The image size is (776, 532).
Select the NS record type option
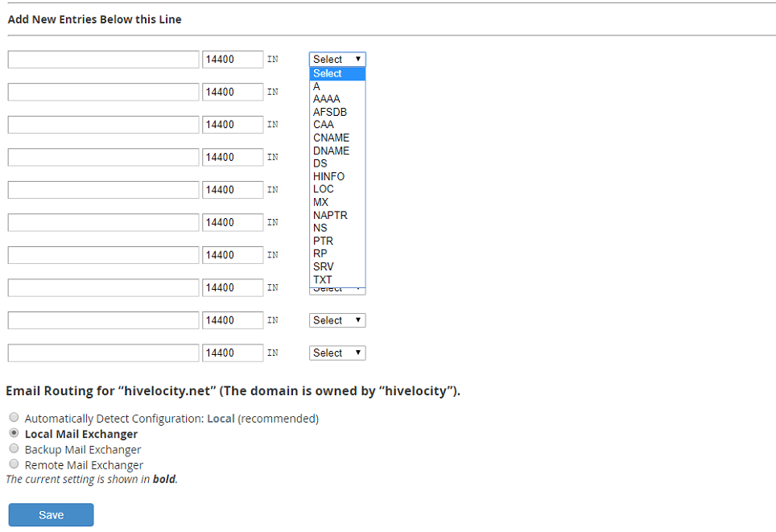coord(320,228)
